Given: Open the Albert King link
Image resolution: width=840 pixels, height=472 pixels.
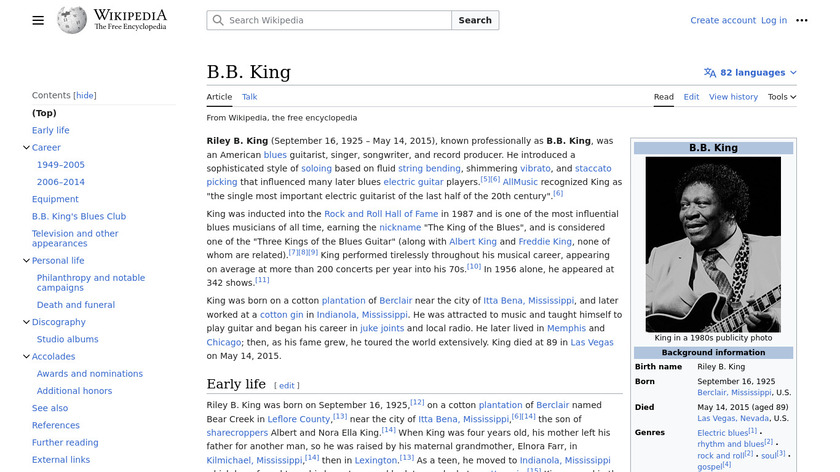Looking at the screenshot, I should (x=472, y=242).
